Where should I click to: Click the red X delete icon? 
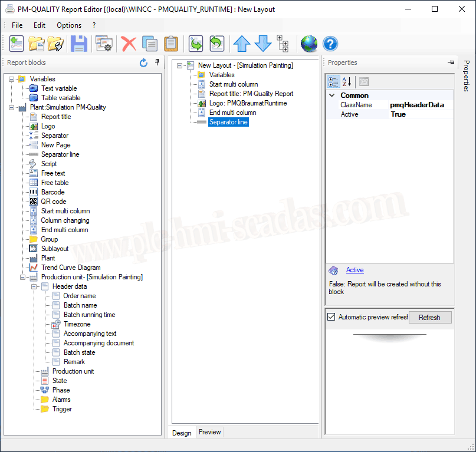coord(129,44)
